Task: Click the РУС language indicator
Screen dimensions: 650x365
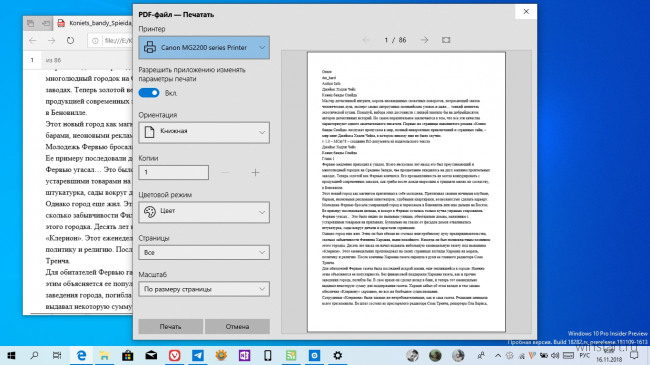Action: coord(585,355)
